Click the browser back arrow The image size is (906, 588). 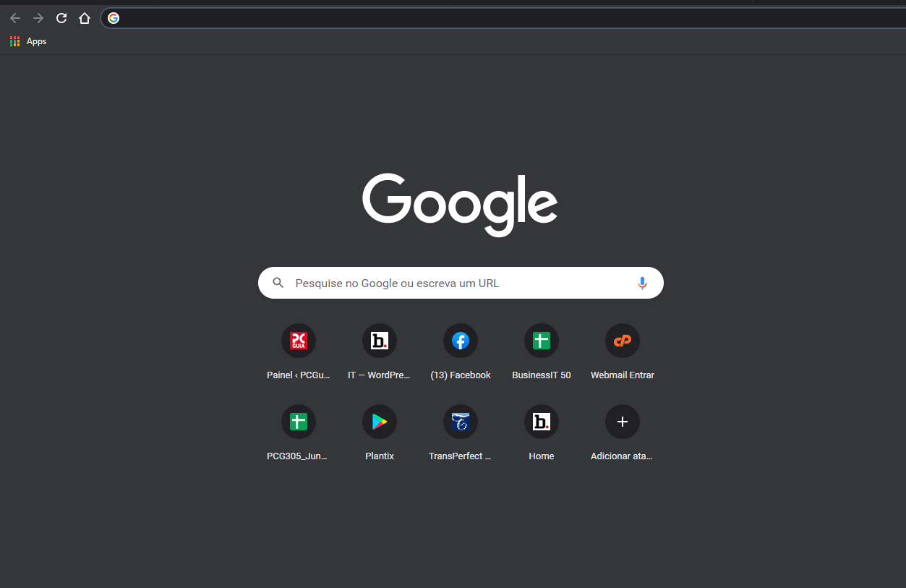[x=15, y=18]
